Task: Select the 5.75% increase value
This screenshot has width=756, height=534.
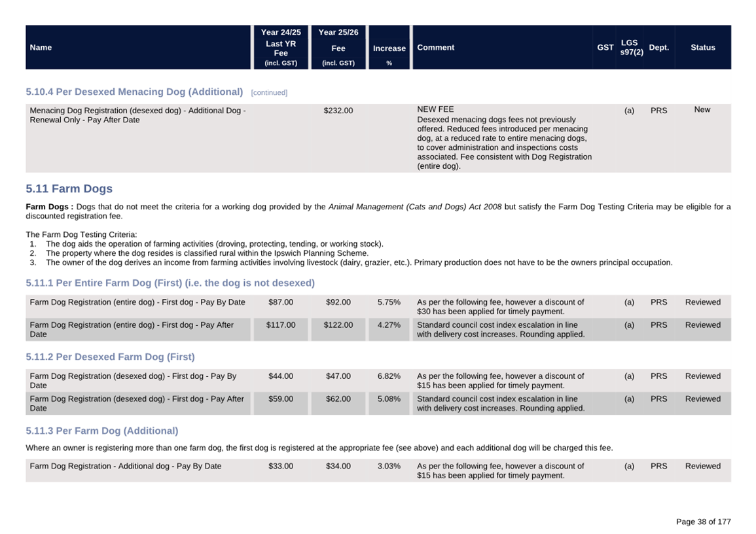Action: pyautogui.click(x=389, y=302)
